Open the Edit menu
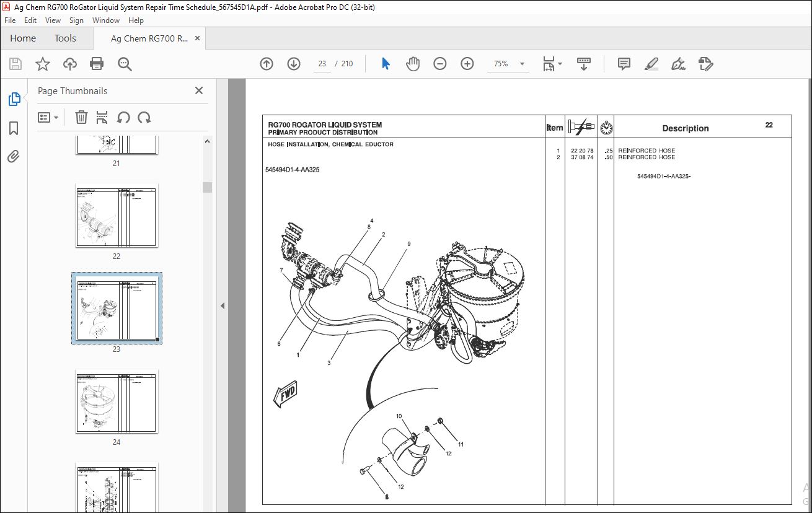This screenshot has width=812, height=513. (x=29, y=20)
